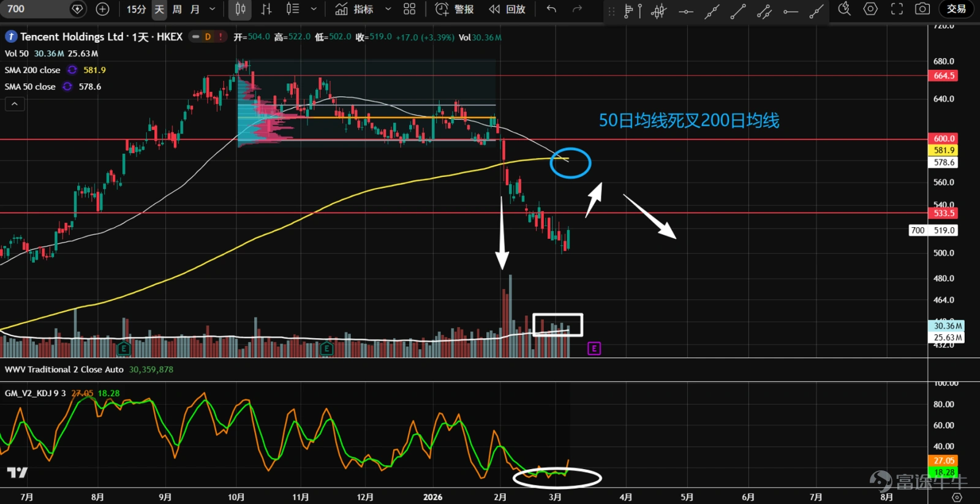980x504 pixels.
Task: Switch to the 15分 timeframe
Action: pos(136,9)
